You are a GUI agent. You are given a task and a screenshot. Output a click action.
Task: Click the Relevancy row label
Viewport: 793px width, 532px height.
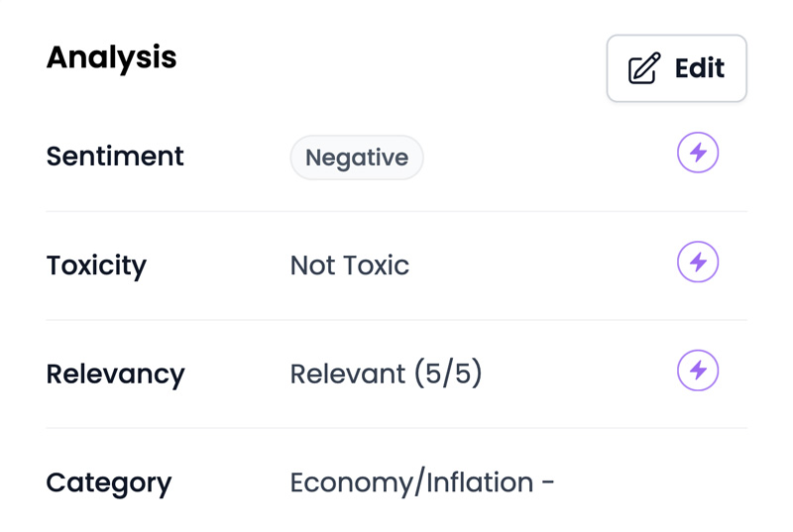click(x=115, y=374)
